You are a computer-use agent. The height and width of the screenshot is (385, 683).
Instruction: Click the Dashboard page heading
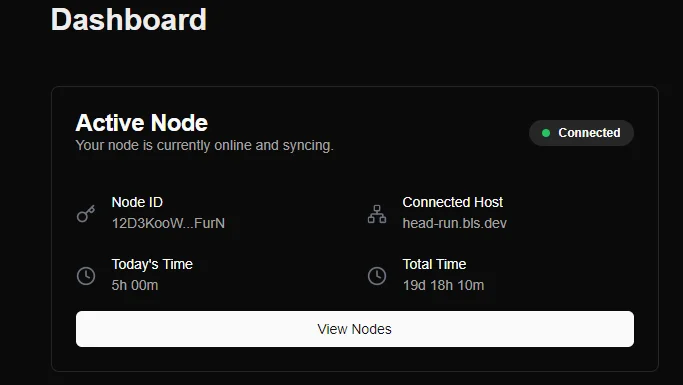coord(128,19)
